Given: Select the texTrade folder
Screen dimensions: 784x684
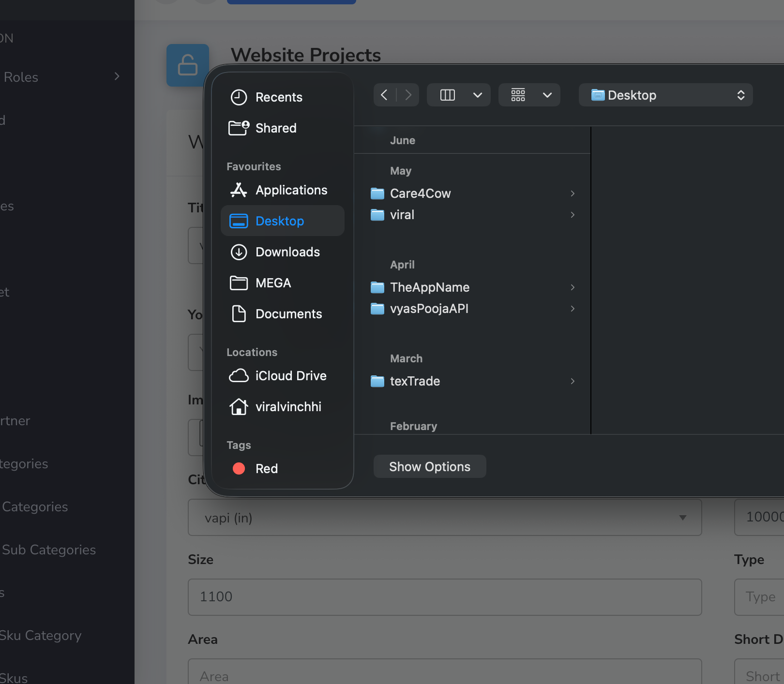Looking at the screenshot, I should (x=415, y=381).
